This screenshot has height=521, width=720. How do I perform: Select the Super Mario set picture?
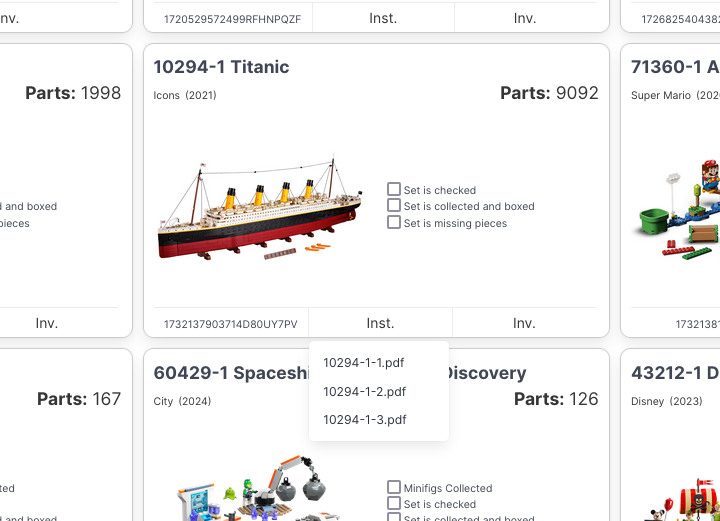point(682,212)
